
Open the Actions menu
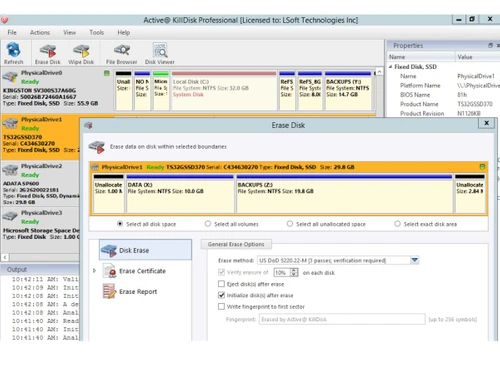click(x=40, y=32)
